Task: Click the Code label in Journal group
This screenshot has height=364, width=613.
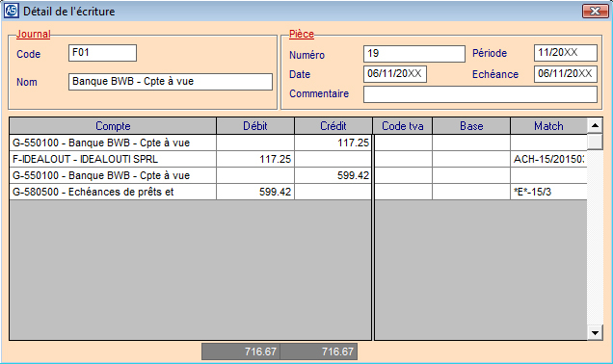Action: click(x=29, y=54)
